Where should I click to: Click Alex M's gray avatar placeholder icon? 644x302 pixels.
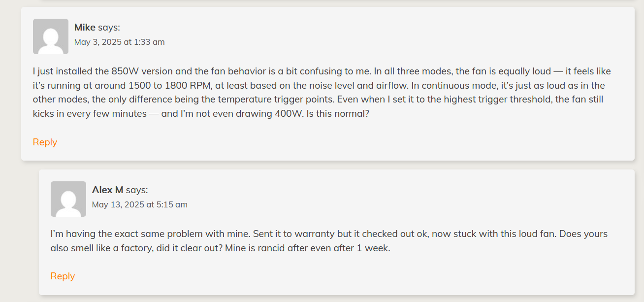pyautogui.click(x=68, y=199)
